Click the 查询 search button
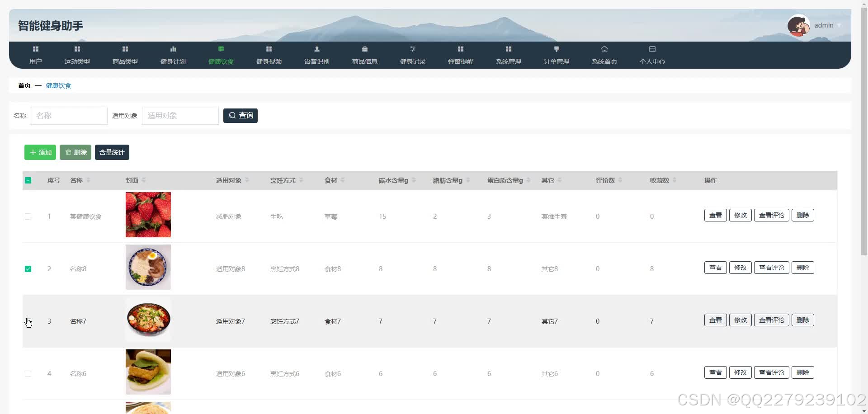 pos(241,116)
